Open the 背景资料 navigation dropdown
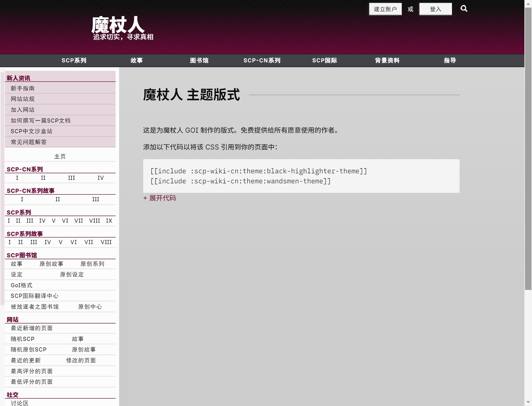Screen dimensions: 532x406 pyautogui.click(x=387, y=60)
